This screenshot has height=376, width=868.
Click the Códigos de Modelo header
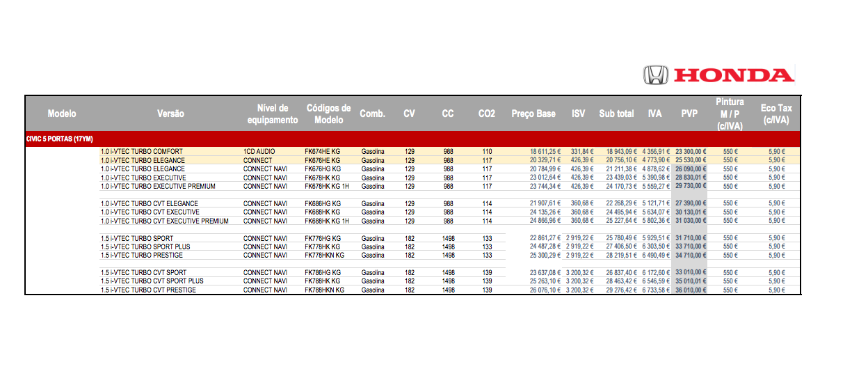tap(328, 113)
